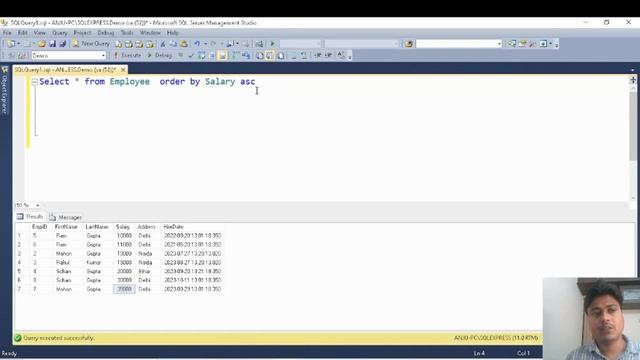Click the Redo arrow icon

click(x=213, y=44)
